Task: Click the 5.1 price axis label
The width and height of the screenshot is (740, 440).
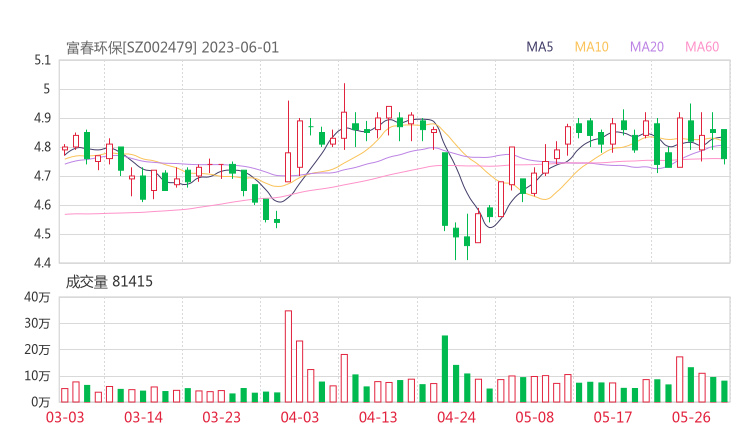Action: [x=42, y=60]
